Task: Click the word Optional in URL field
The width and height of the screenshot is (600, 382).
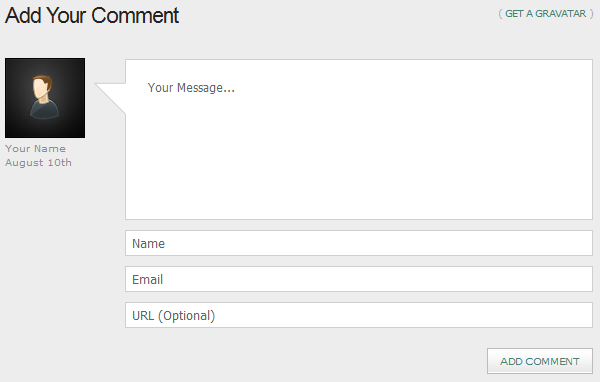Action: (186, 316)
